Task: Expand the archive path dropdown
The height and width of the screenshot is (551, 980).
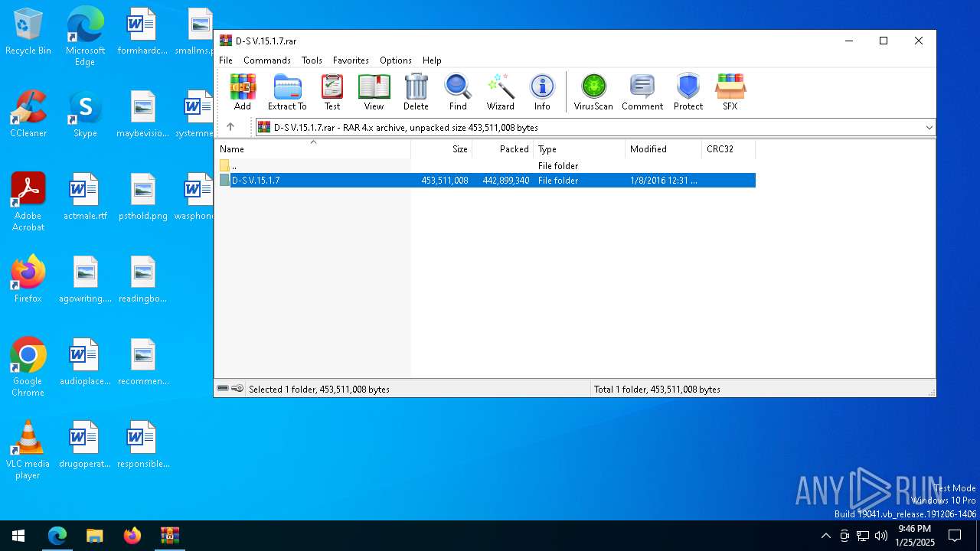Action: (x=929, y=128)
